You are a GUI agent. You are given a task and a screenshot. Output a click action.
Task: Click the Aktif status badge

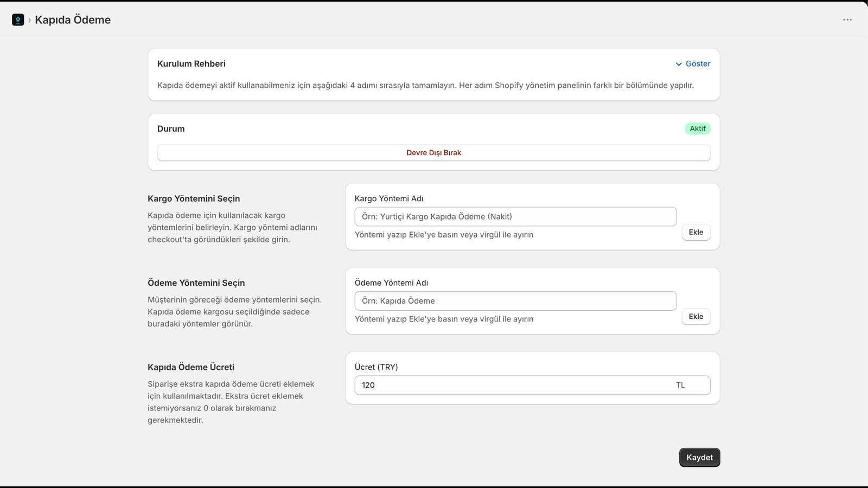(698, 129)
